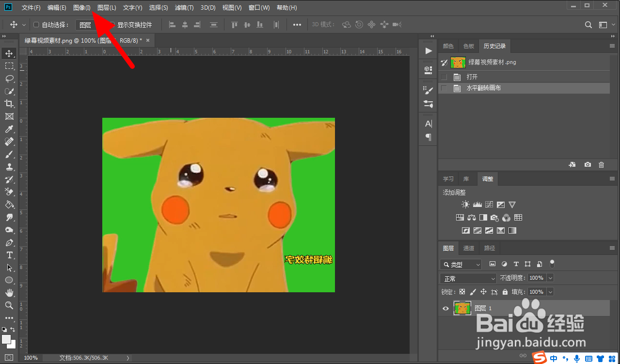Open the 类型 layer filter dropdown

click(461, 264)
